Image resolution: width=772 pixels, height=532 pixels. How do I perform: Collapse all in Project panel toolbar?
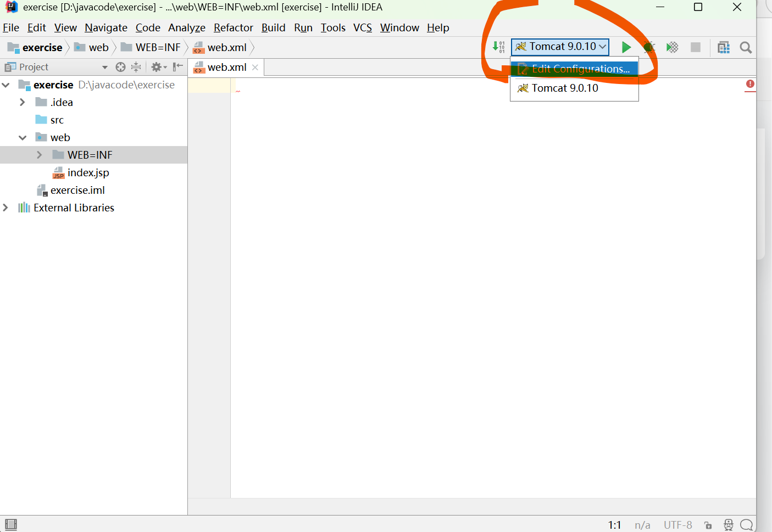(136, 67)
